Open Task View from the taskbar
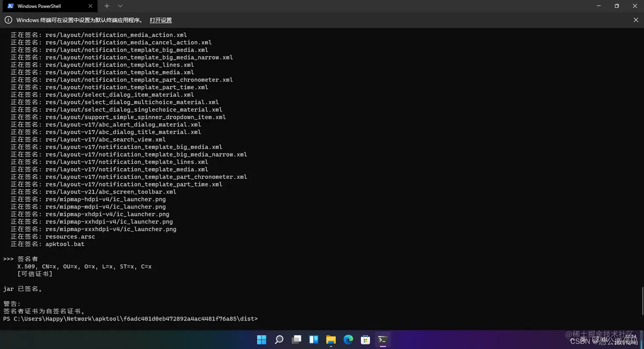 coord(296,339)
